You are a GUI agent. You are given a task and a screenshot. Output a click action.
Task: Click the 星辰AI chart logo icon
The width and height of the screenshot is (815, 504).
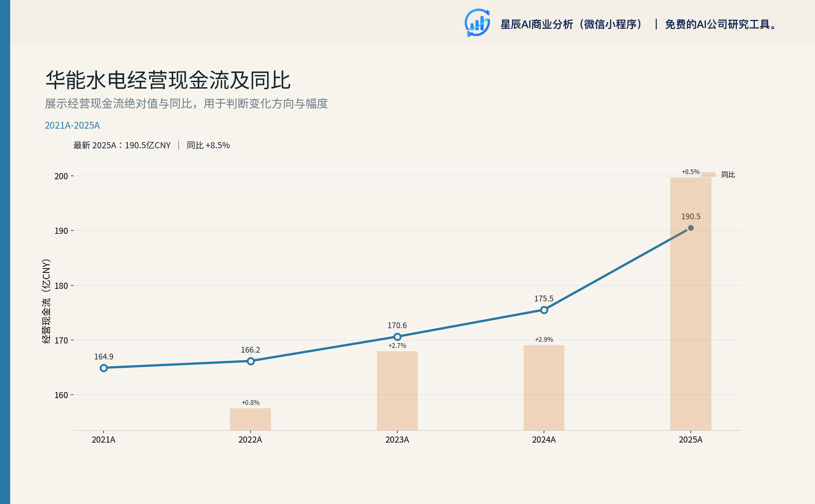point(477,23)
